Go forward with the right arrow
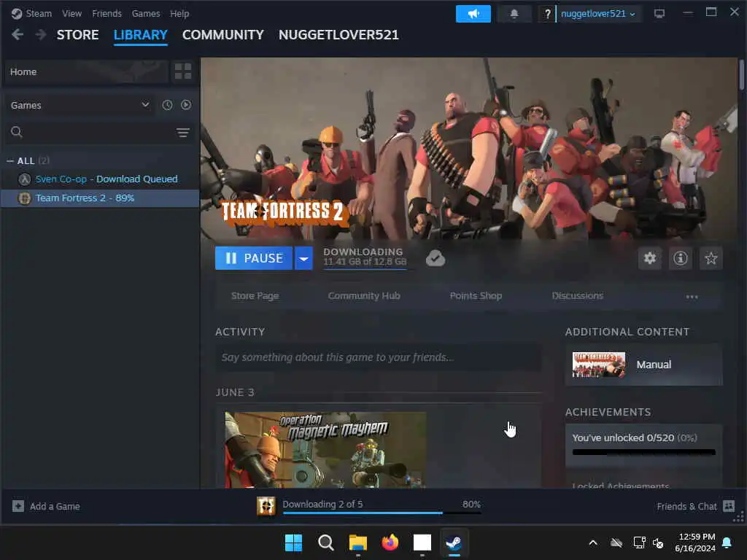Viewport: 747px width, 560px height. [41, 34]
